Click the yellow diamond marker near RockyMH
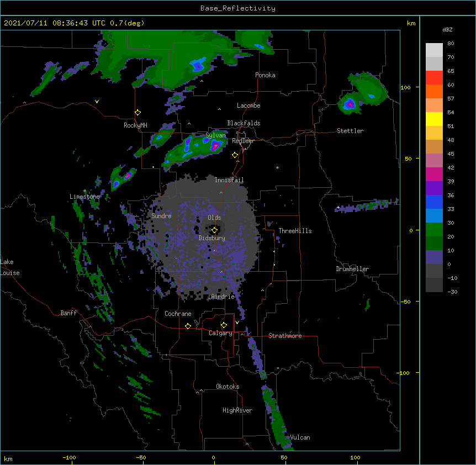 [138, 113]
